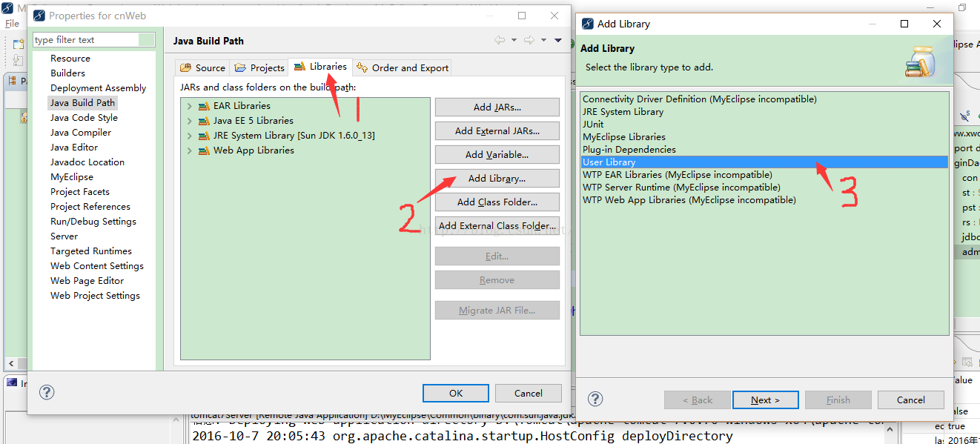Click the JRE System Library icon

click(x=204, y=136)
